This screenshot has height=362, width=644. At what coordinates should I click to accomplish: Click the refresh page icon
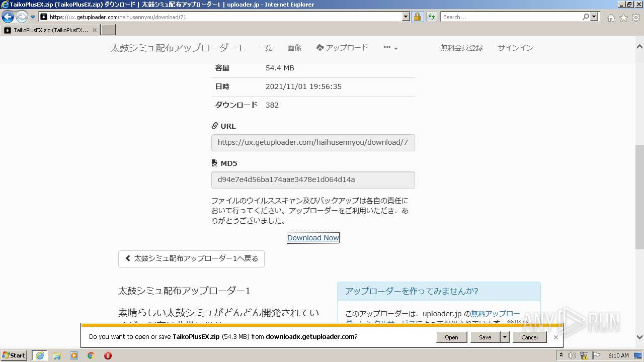[431, 17]
